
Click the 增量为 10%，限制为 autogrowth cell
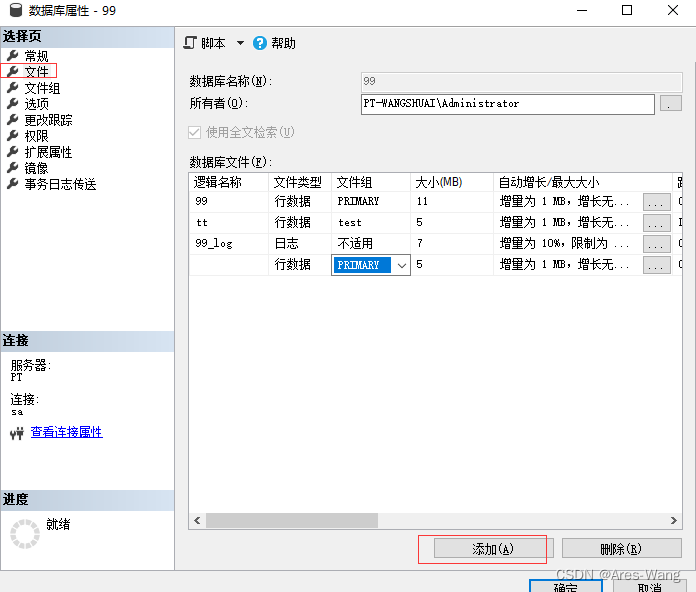pos(568,243)
